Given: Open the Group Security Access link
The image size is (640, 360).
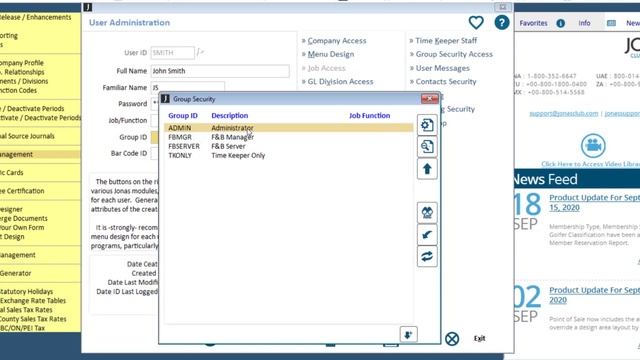Looking at the screenshot, I should [454, 54].
